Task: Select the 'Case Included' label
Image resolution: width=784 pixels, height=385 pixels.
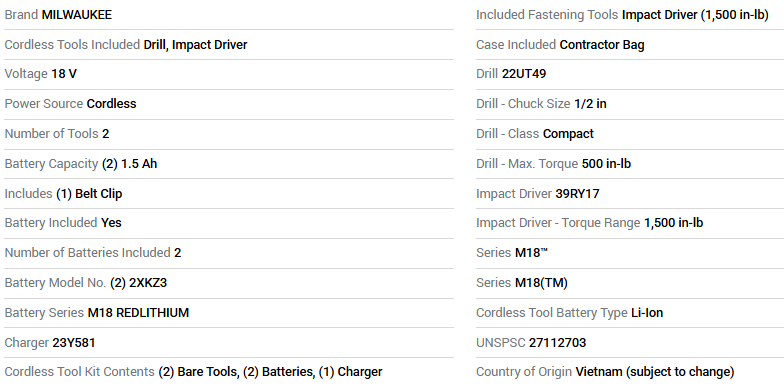Action: point(516,45)
